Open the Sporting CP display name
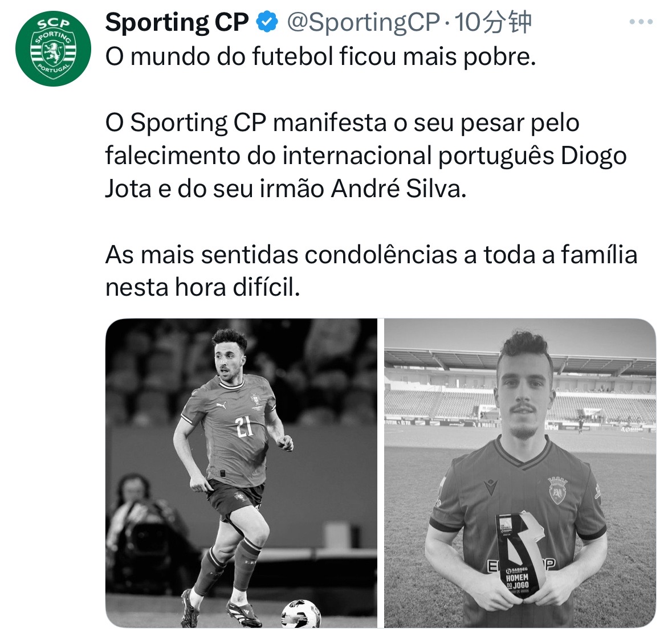Viewport: 672px width, 641px height. [177, 22]
